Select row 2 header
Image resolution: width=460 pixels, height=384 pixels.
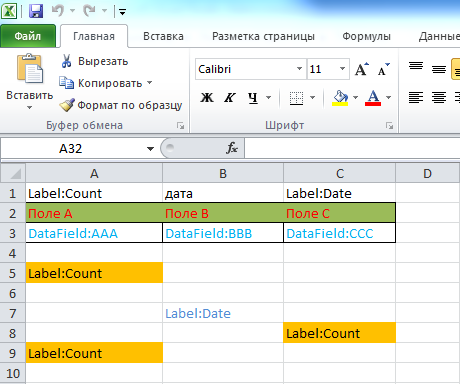tap(13, 213)
